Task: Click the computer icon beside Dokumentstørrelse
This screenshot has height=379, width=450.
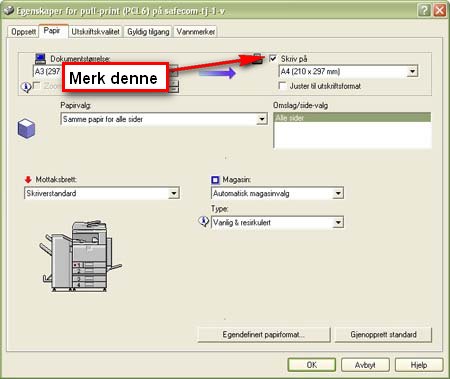Action: click(x=40, y=59)
